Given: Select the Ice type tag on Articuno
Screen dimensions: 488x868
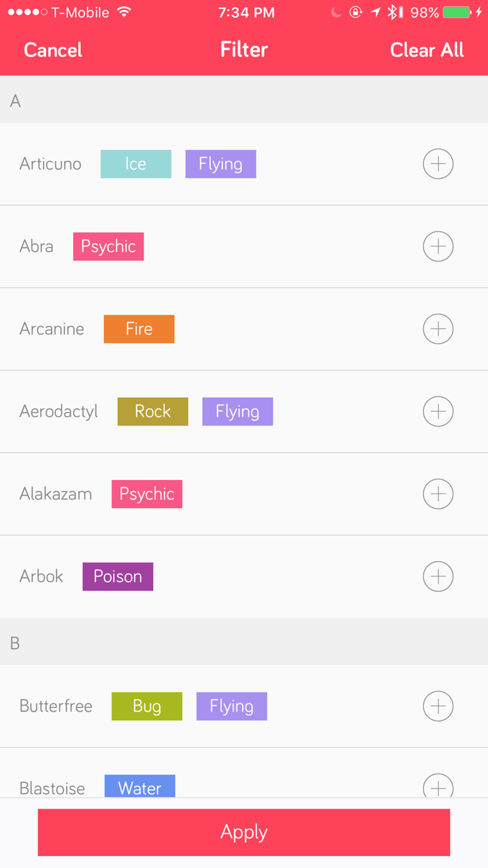Looking at the screenshot, I should (x=136, y=164).
